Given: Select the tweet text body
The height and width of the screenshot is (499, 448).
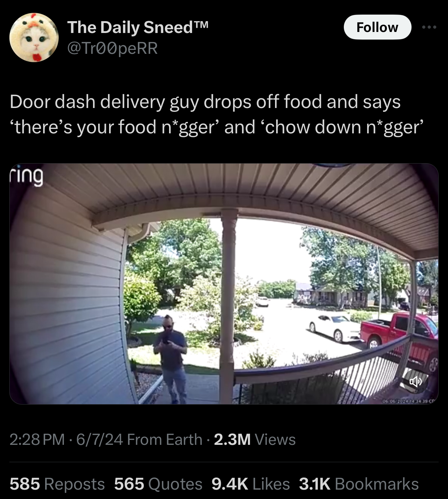Looking at the screenshot, I should pyautogui.click(x=217, y=114).
